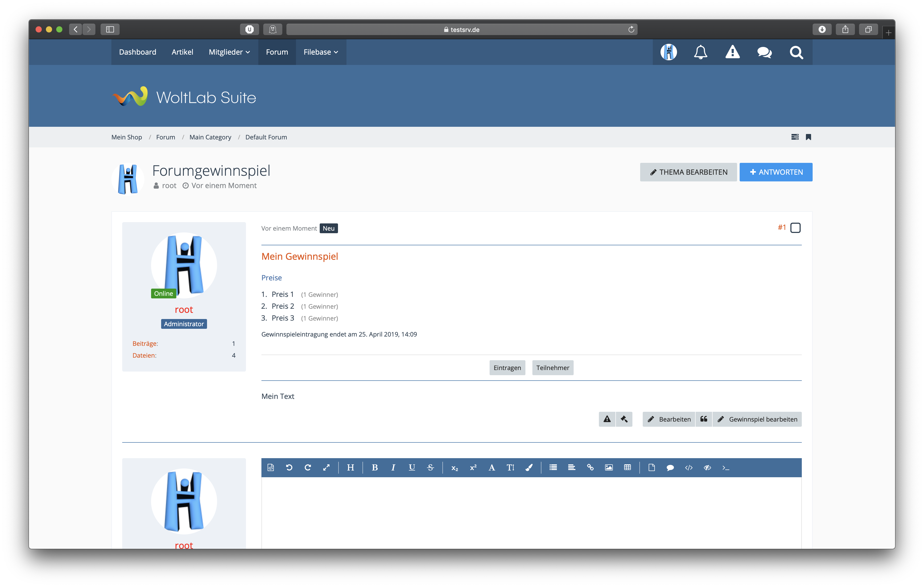This screenshot has height=587, width=924.
Task: Toggle the spoiler (crossed eye) editor button
Action: pos(707,467)
